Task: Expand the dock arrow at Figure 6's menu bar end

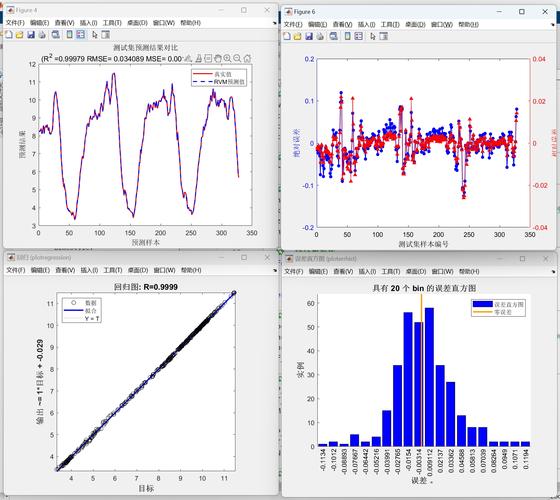Action: [x=553, y=25]
